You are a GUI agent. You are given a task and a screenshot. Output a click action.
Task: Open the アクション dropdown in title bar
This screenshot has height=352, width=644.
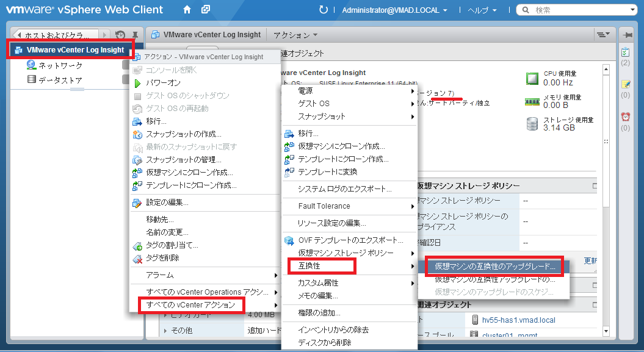[295, 35]
